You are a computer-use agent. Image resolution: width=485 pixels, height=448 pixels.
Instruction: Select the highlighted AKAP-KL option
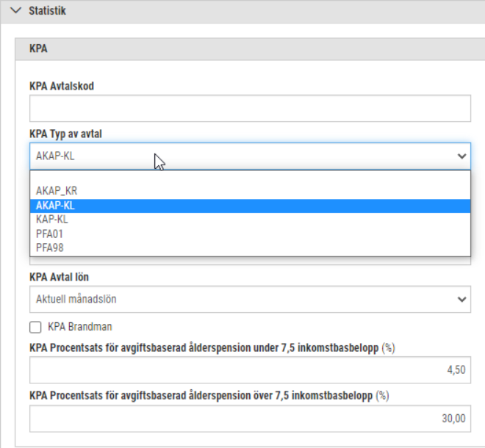[x=250, y=206]
